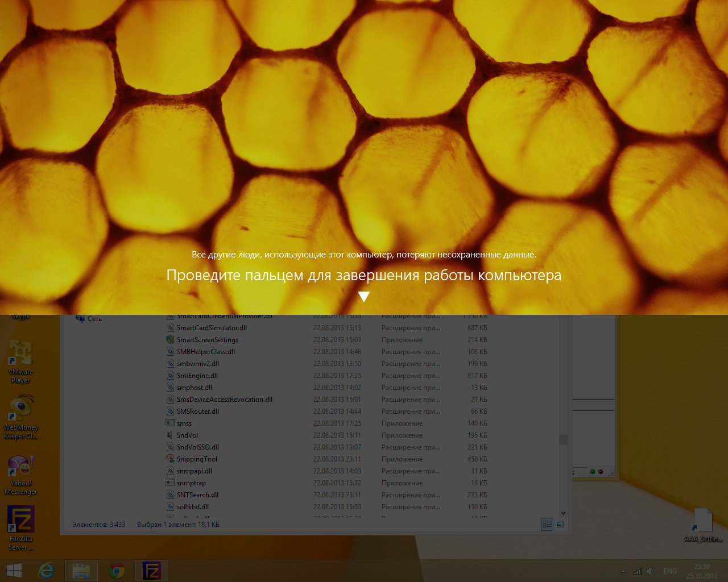Select the Сеть item in the navigation tree

[x=94, y=319]
